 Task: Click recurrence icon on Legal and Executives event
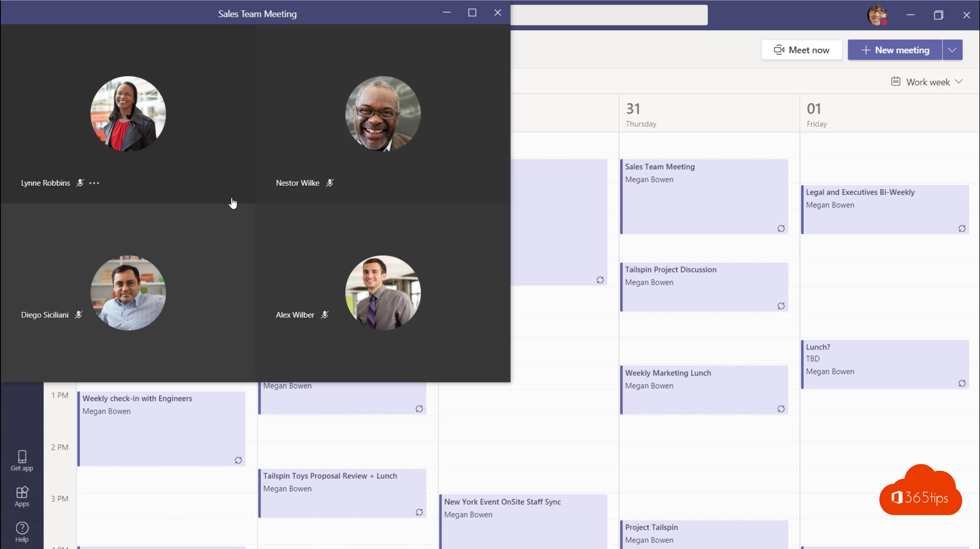(962, 228)
